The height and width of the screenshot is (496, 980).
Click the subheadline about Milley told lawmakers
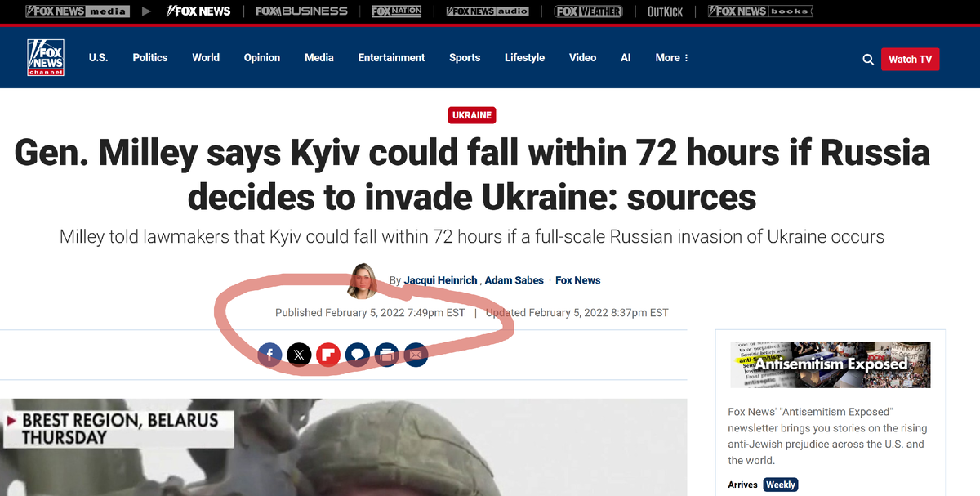[x=472, y=237]
